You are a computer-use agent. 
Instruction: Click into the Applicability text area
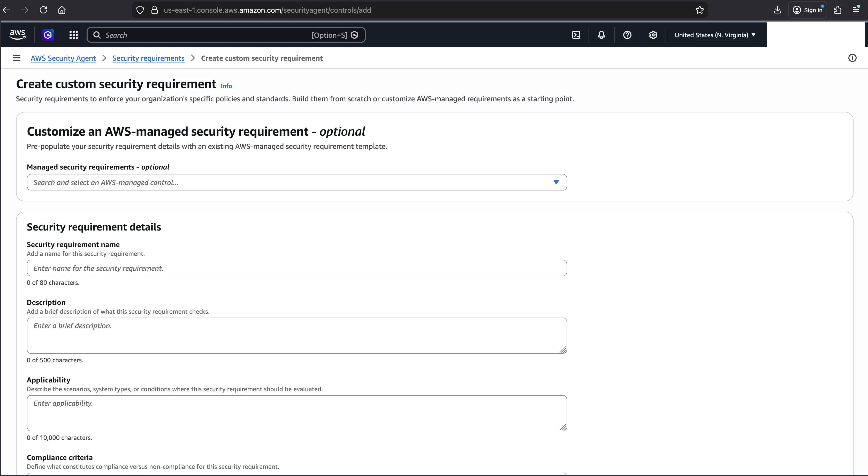tap(296, 413)
